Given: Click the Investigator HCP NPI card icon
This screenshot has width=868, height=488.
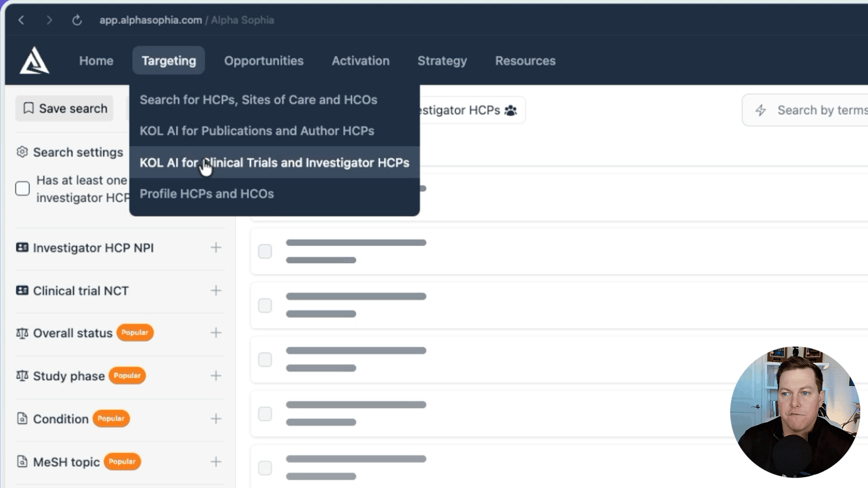Looking at the screenshot, I should (x=22, y=248).
